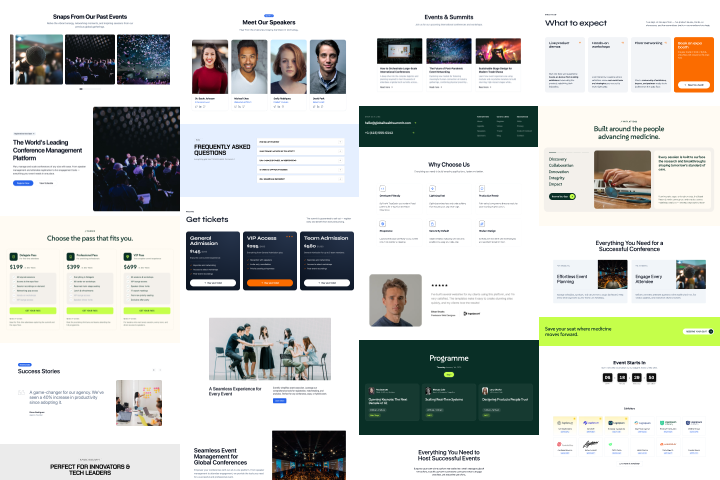Screen dimensions: 720x480
Task: Select the green day pill in Programme
Action: (x=449, y=375)
